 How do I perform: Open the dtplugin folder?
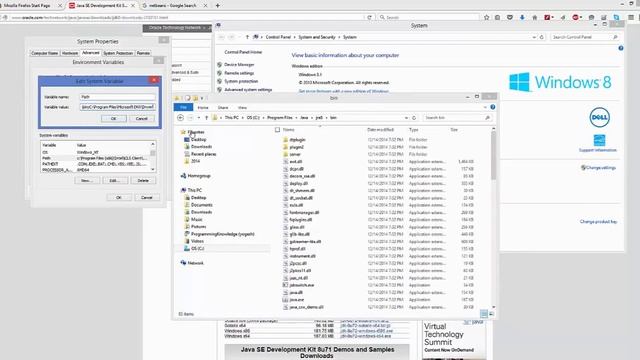tap(297, 140)
